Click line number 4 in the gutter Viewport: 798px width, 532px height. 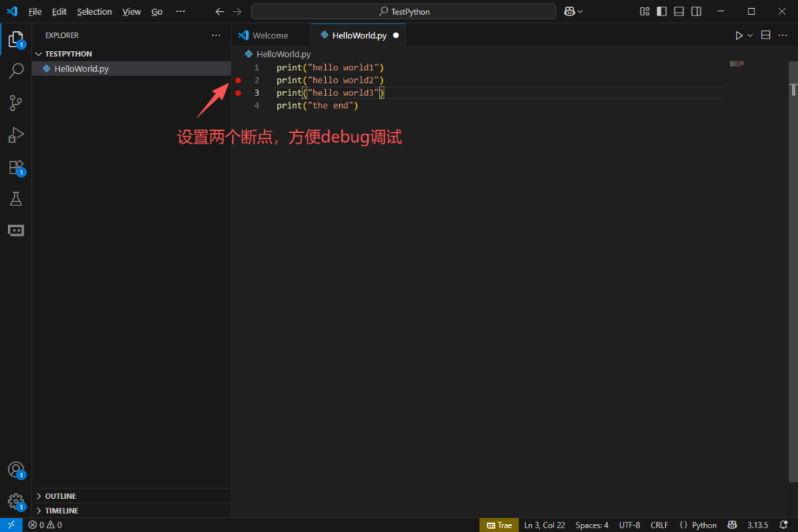coord(256,106)
